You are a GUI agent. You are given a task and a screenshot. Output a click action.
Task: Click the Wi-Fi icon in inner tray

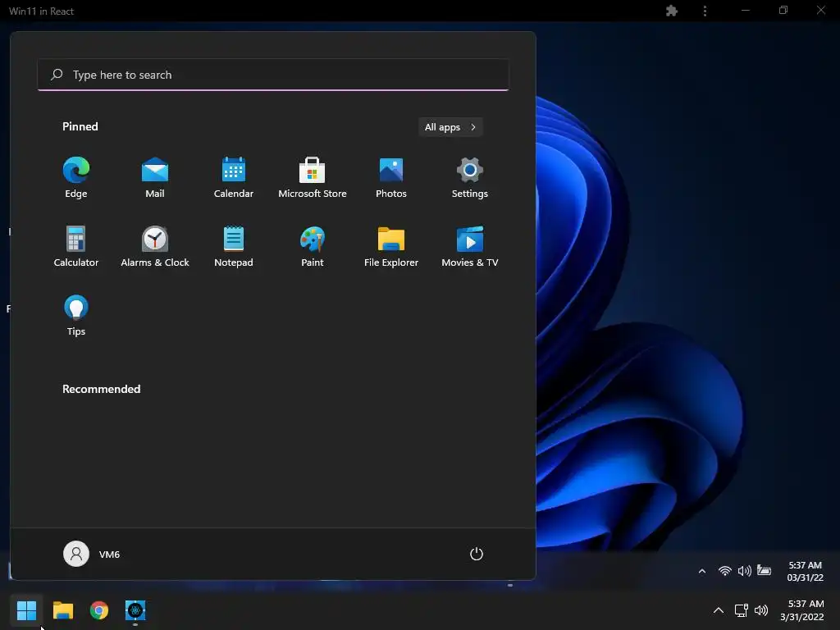tap(725, 571)
